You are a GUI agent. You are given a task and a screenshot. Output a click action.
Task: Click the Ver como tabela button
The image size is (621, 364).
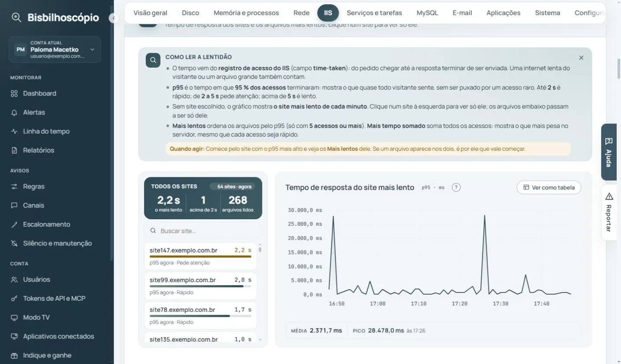coord(549,188)
